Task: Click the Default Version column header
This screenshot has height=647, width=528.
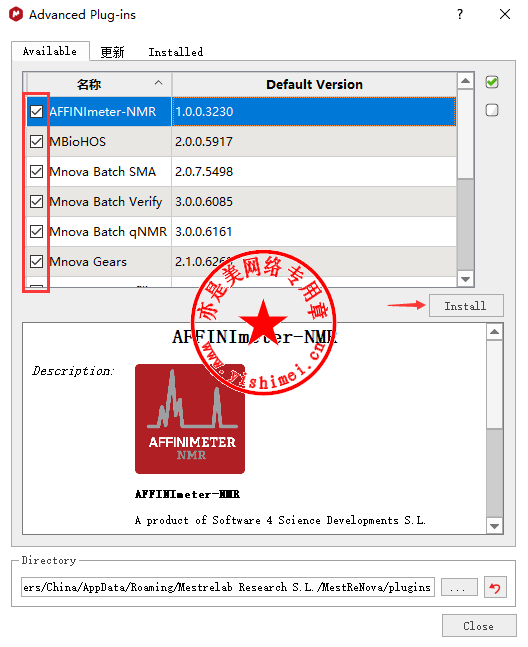Action: [x=314, y=85]
